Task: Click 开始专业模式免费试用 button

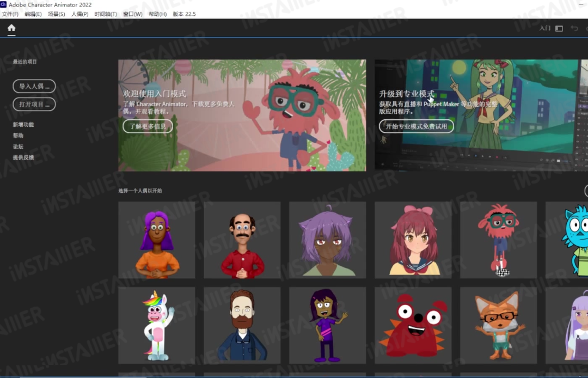Action: click(416, 126)
